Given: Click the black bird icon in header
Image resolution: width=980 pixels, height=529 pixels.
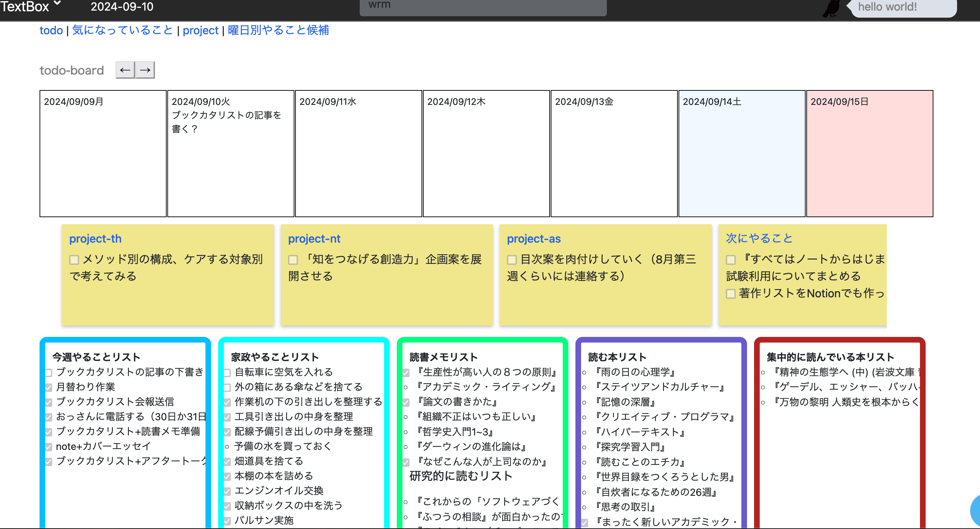Looking at the screenshot, I should tap(832, 8).
